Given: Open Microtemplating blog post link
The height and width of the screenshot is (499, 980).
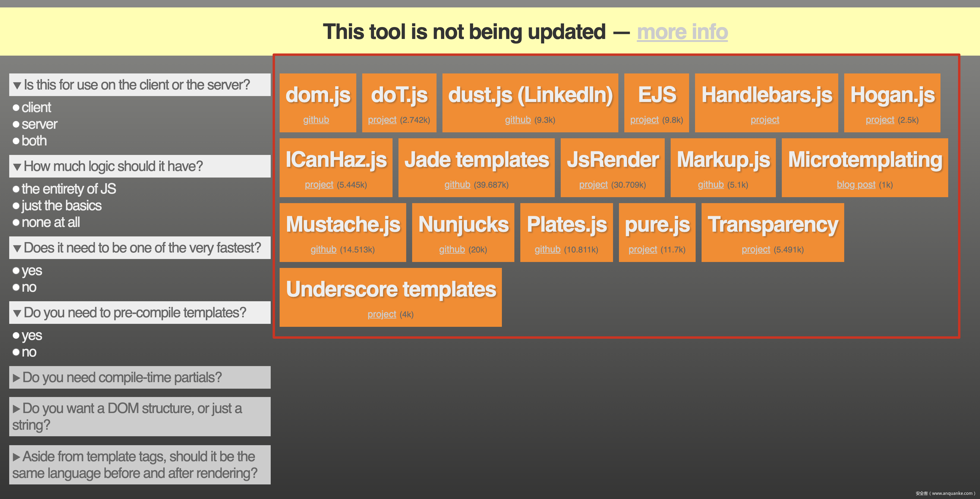Looking at the screenshot, I should (855, 185).
